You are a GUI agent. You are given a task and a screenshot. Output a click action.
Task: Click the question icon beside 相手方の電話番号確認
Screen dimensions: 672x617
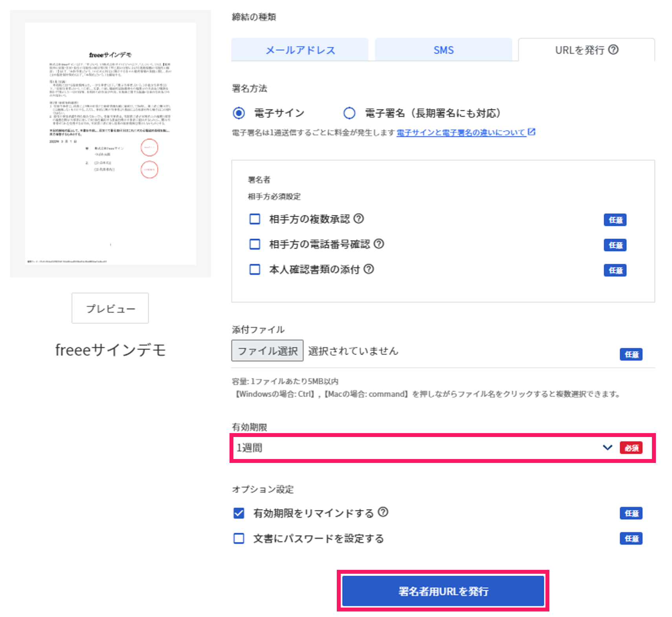[x=379, y=244]
